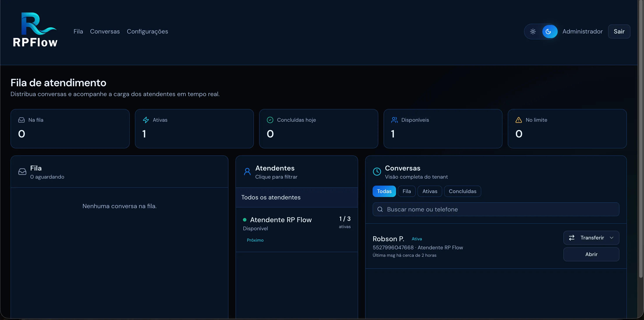Expand the Transferir chevron arrow
The height and width of the screenshot is (320, 644).
612,237
